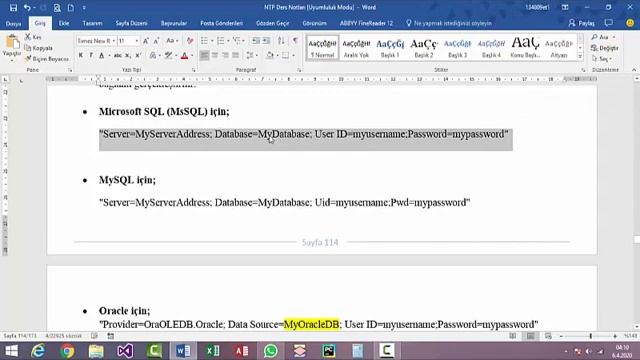Increase paragraph indent
This screenshot has width=640, height=360.
(x=266, y=41)
